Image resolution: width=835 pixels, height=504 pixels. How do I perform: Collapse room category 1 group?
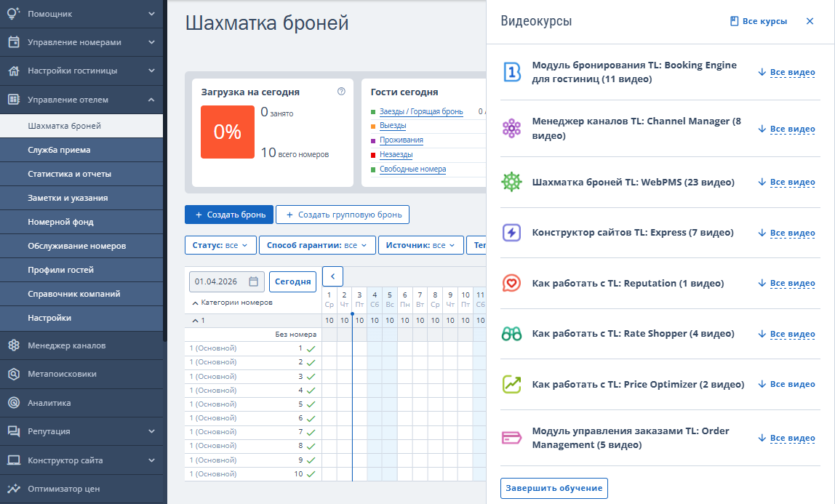tap(195, 321)
